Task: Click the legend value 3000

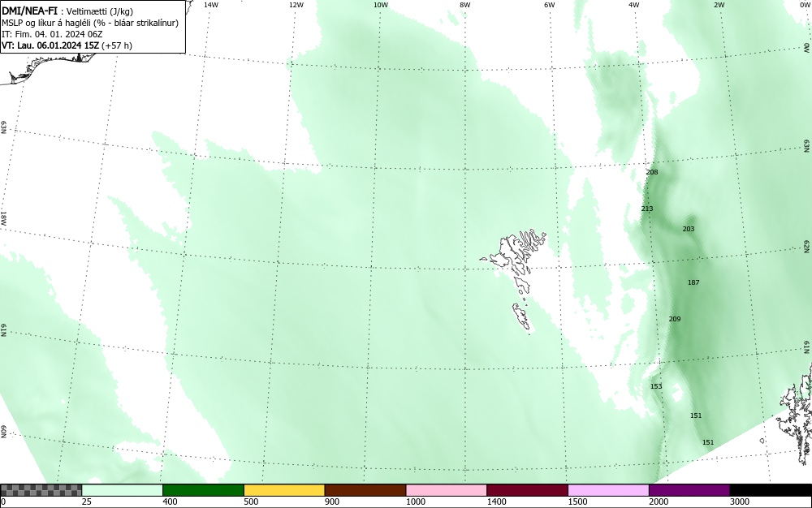Action: pos(740,502)
